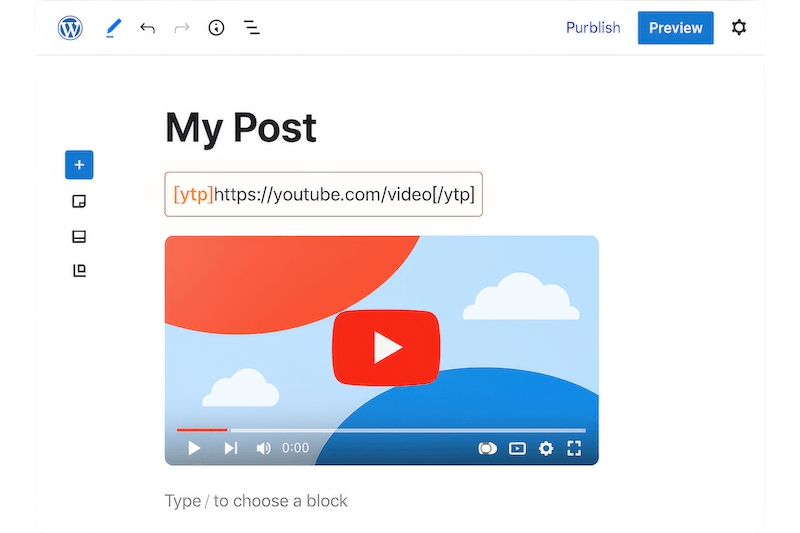Click the Purblish link
Image resolution: width=800 pixels, height=533 pixels.
[x=593, y=28]
